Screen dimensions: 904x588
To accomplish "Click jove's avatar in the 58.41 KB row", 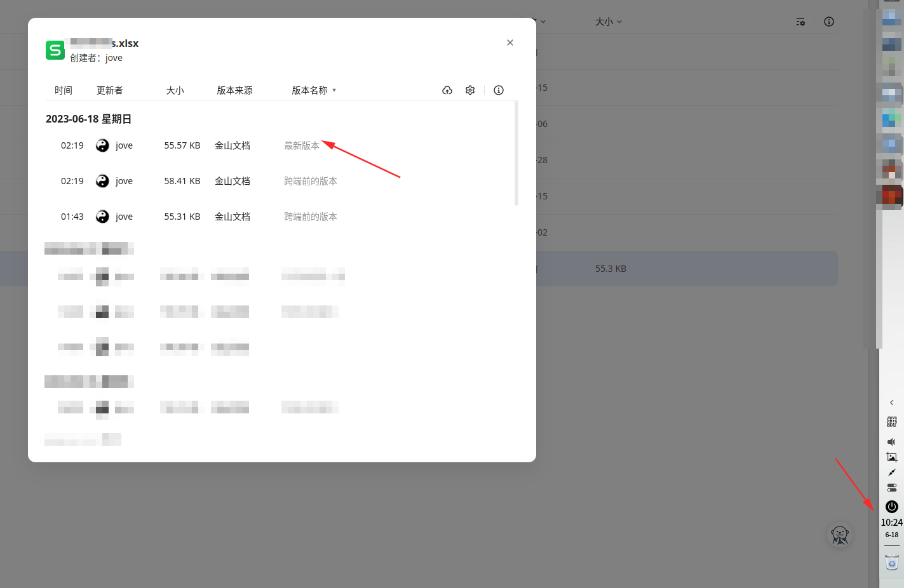I will click(102, 181).
